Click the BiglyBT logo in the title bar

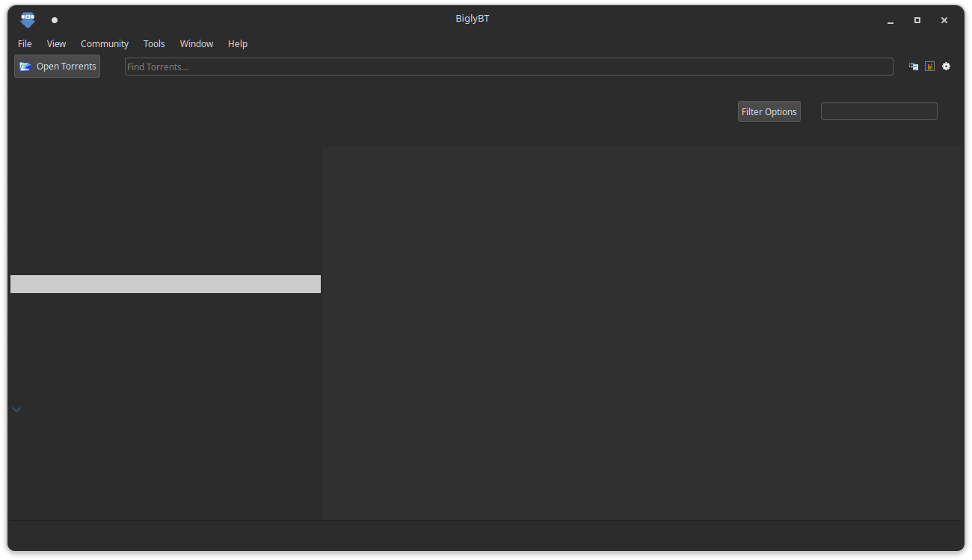[27, 19]
